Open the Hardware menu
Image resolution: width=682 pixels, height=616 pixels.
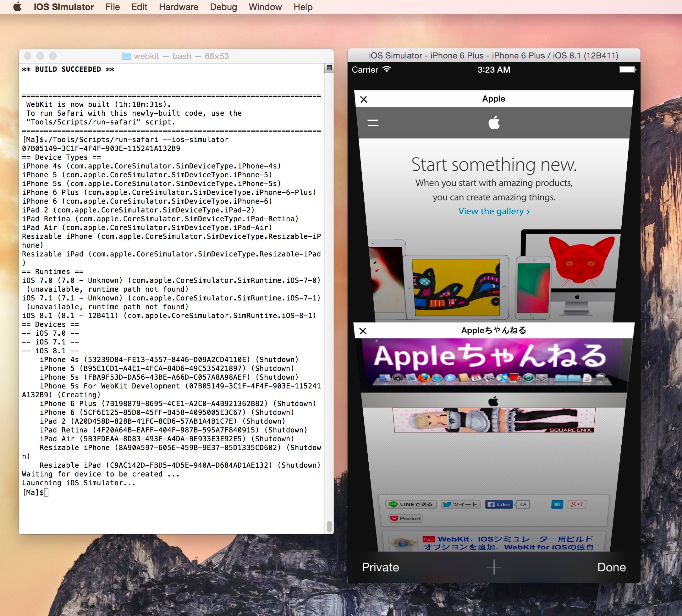[179, 7]
